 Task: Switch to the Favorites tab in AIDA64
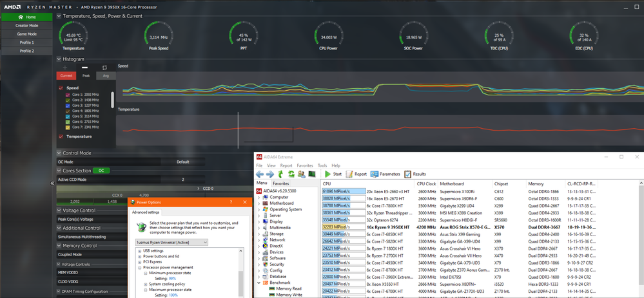[x=281, y=183]
